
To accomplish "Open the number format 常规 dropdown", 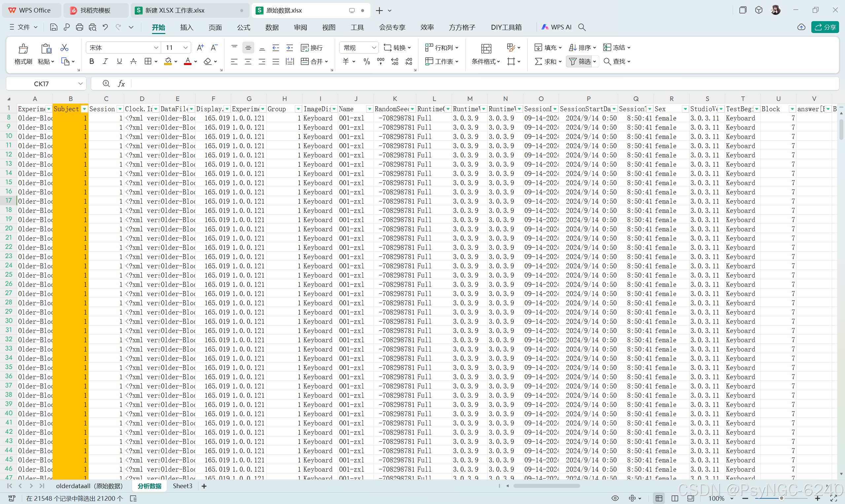I will tap(374, 48).
